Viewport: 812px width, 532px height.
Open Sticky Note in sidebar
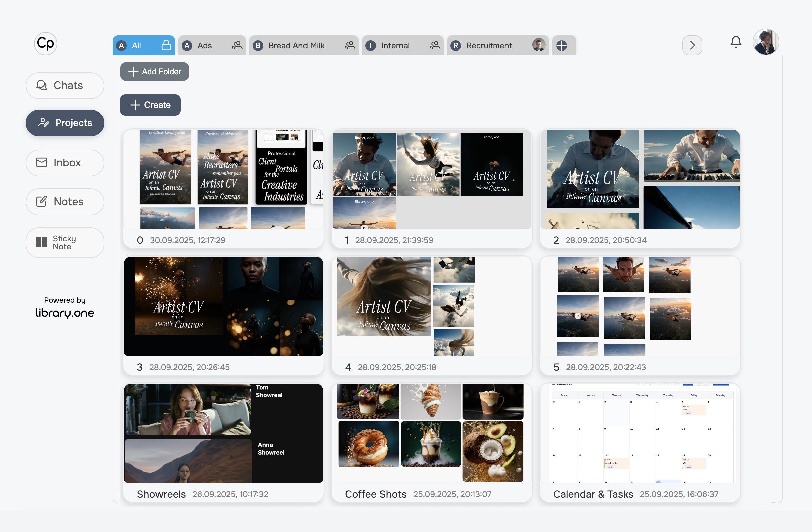[65, 242]
